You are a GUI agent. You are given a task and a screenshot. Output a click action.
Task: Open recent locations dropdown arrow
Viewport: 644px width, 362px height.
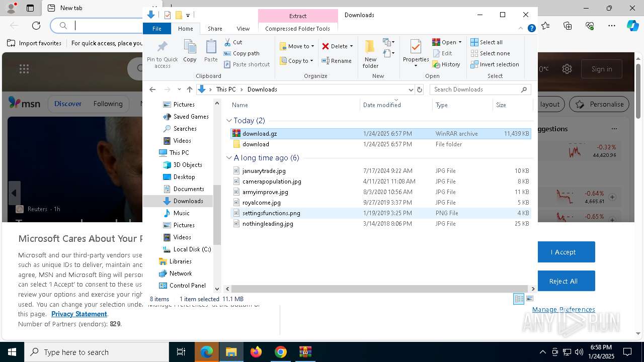(179, 89)
